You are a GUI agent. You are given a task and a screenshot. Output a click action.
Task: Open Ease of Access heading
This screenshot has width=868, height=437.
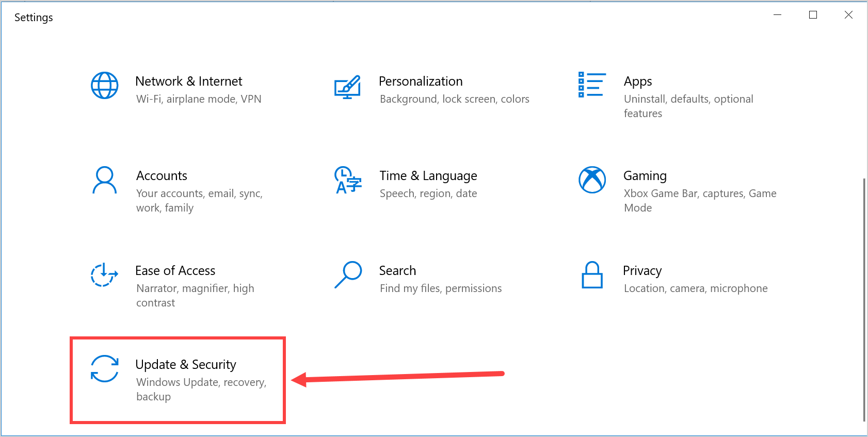[175, 271]
